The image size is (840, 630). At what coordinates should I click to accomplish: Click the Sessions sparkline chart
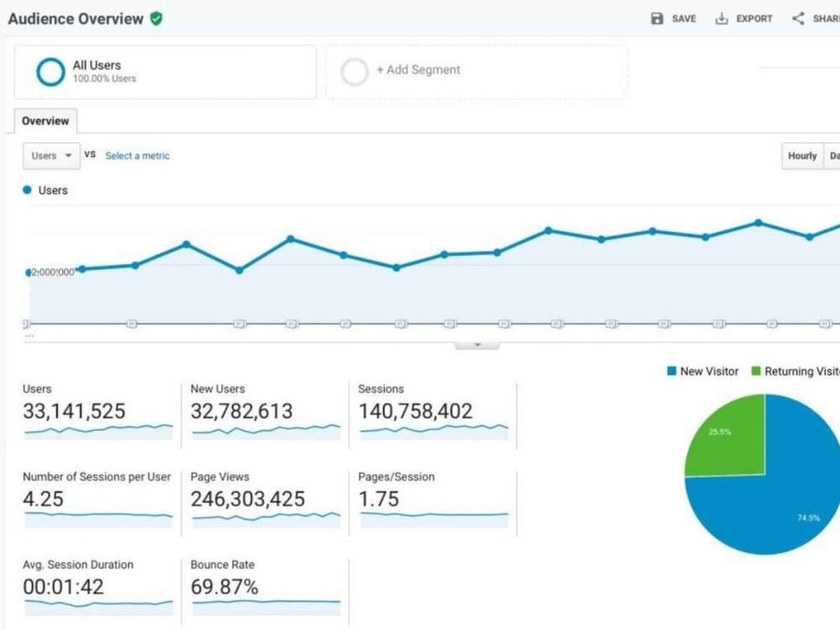[x=434, y=432]
